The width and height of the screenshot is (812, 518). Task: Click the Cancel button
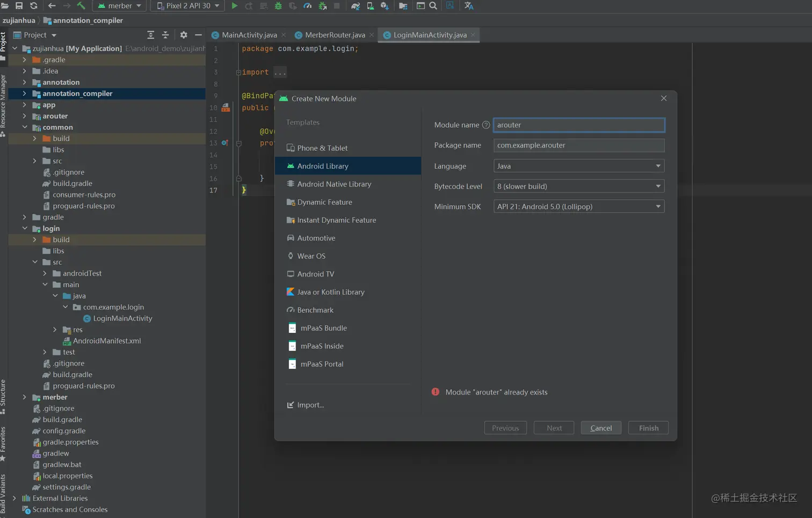pyautogui.click(x=600, y=428)
